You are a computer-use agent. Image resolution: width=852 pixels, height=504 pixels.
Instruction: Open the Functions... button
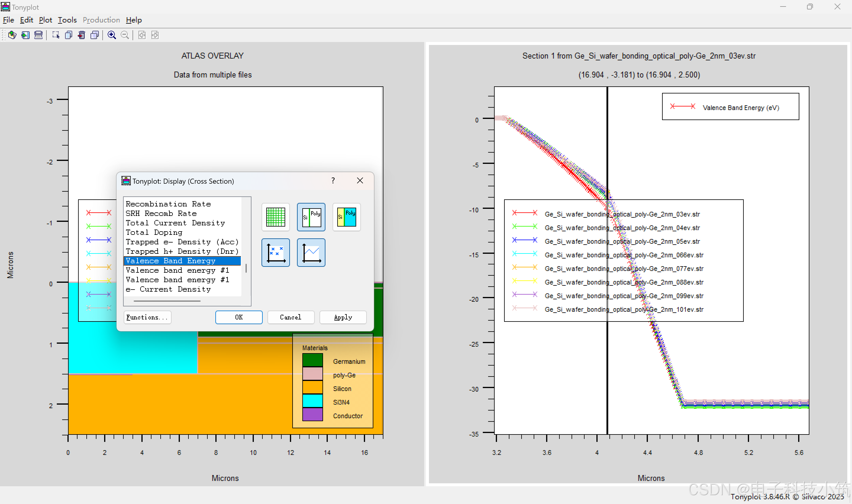147,317
